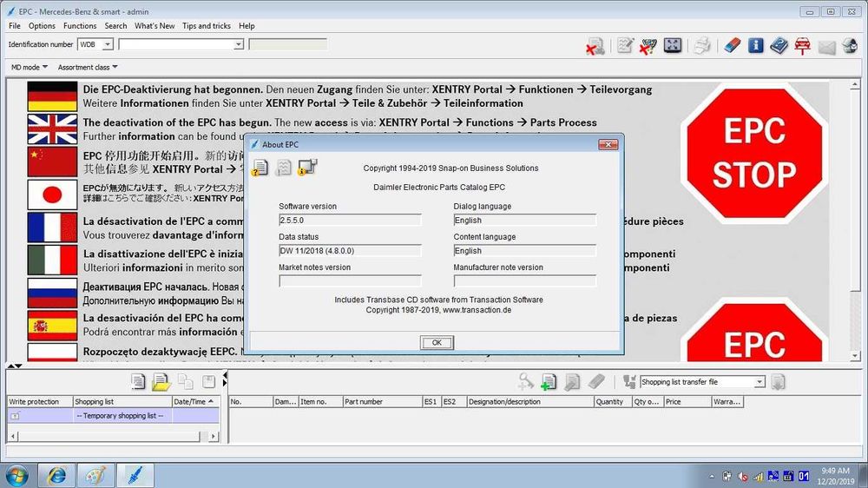Click the red eraser icon in toolbar
Image resolution: width=868 pixels, height=488 pixels.
(x=733, y=46)
